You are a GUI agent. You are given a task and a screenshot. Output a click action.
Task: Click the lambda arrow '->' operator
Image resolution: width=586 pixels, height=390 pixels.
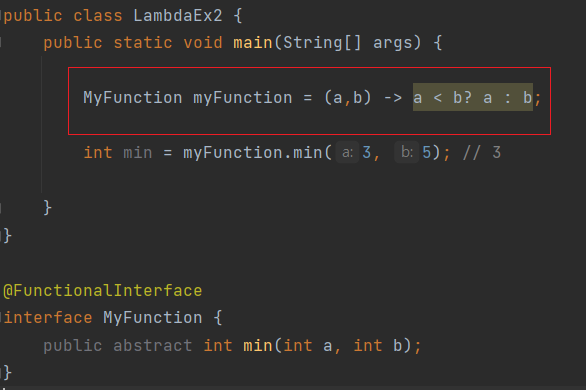(x=393, y=98)
